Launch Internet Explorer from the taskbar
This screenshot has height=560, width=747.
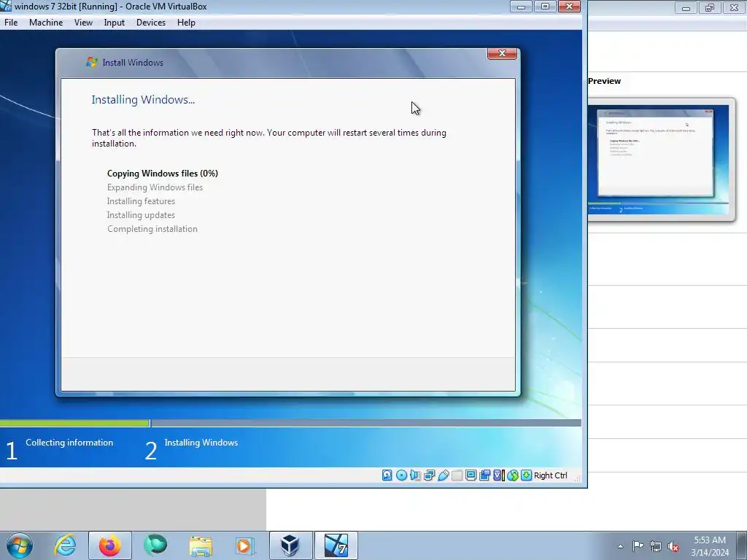tap(65, 545)
